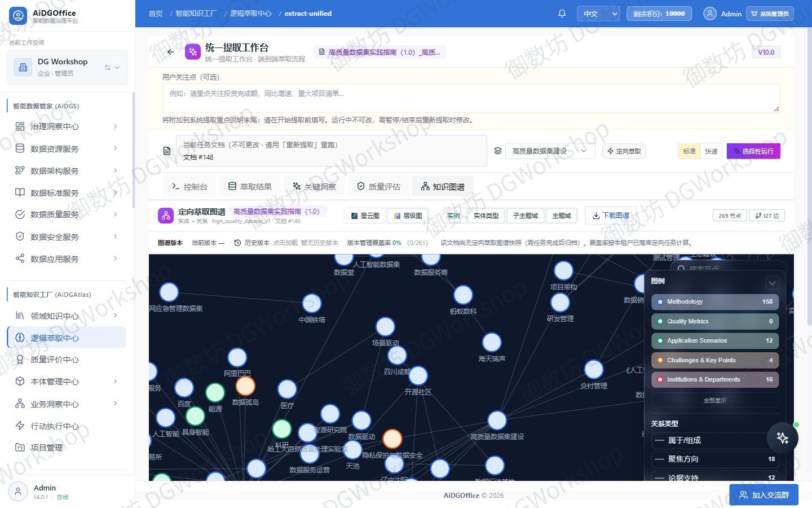
Task: Switch run mode to 标准
Action: point(689,151)
